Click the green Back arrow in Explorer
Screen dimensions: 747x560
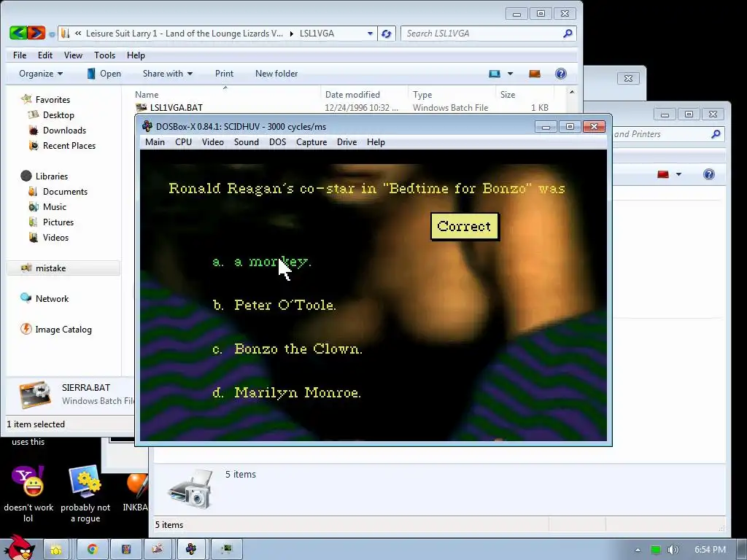(18, 33)
